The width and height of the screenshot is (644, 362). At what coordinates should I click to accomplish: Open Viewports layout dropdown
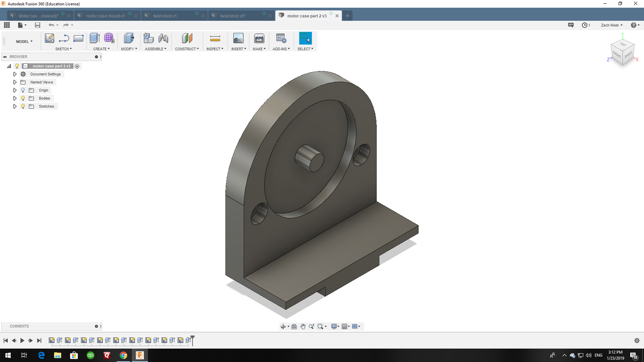[356, 327]
